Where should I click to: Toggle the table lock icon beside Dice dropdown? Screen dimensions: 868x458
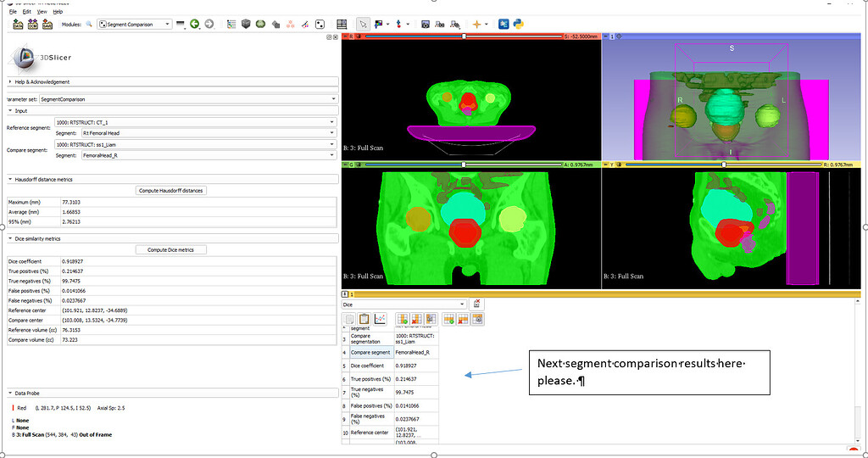[x=477, y=304]
